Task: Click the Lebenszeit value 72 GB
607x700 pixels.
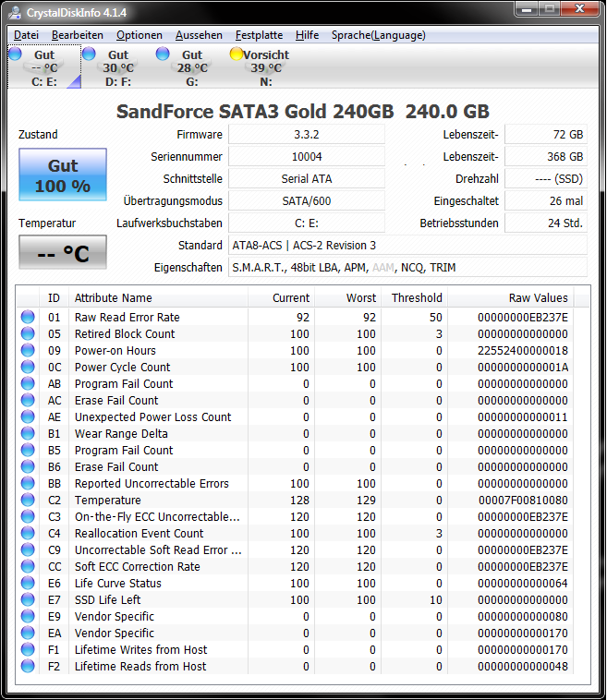Action: (x=546, y=135)
